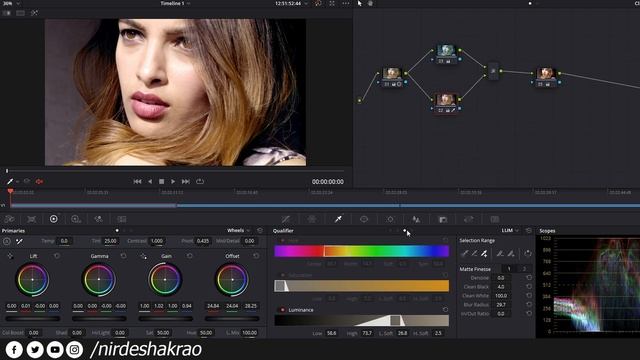Select the Color Wheels palette icon
The height and width of the screenshot is (360, 640).
(x=53, y=219)
